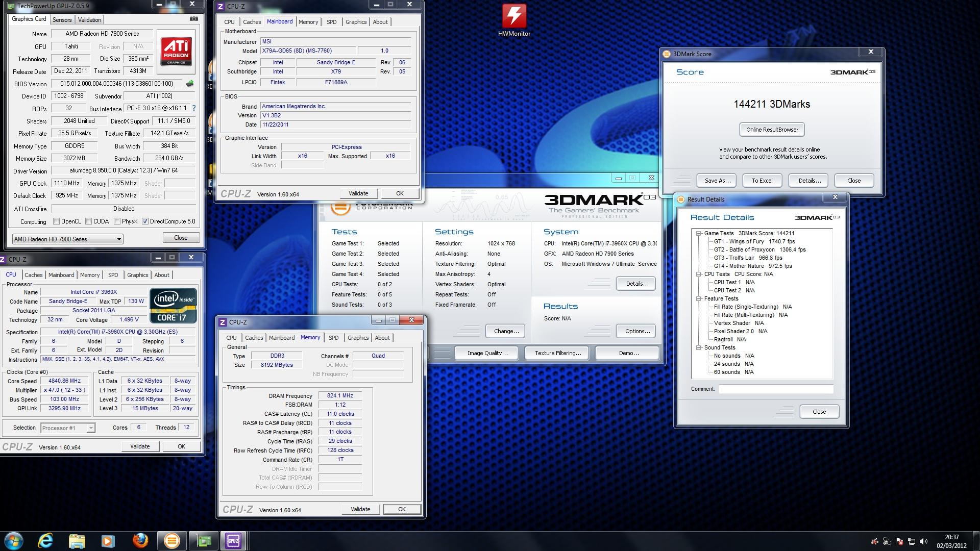980x551 pixels.
Task: Click the 144211 3DMarks score text
Action: pyautogui.click(x=772, y=104)
